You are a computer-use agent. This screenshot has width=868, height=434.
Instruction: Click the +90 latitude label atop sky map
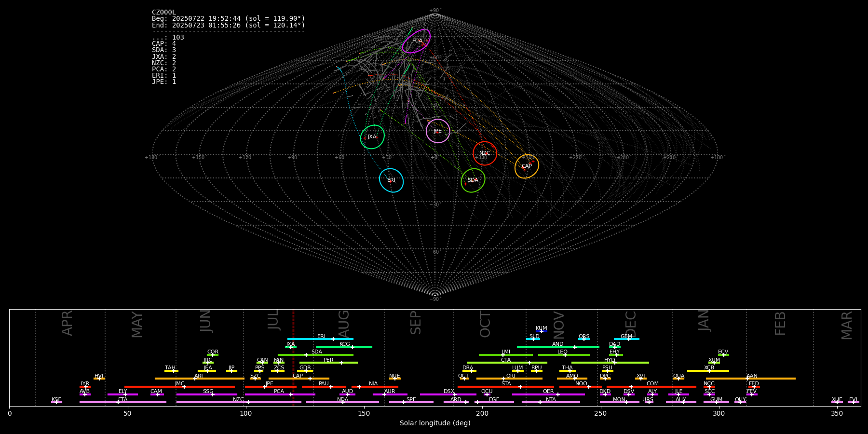click(435, 11)
